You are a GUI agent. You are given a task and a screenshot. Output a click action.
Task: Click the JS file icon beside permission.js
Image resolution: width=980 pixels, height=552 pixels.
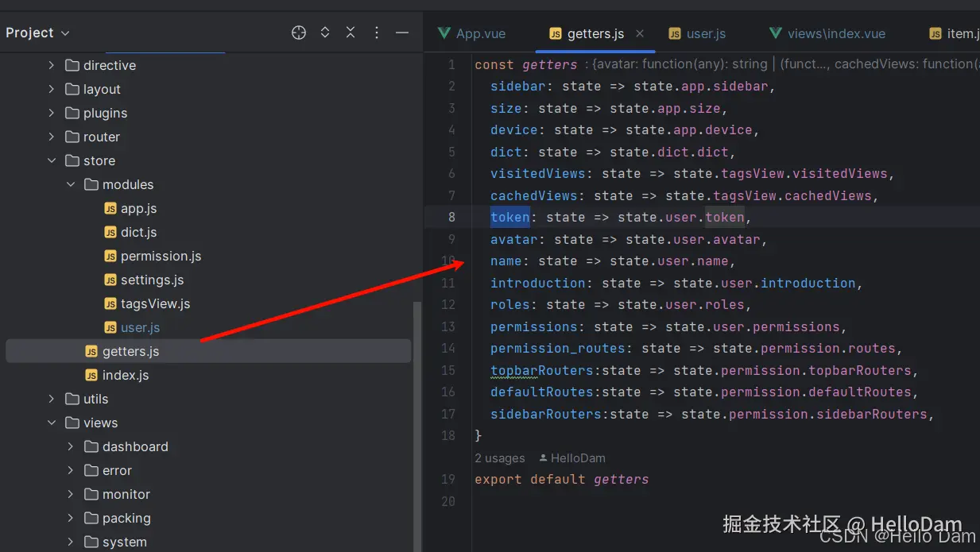pyautogui.click(x=110, y=256)
